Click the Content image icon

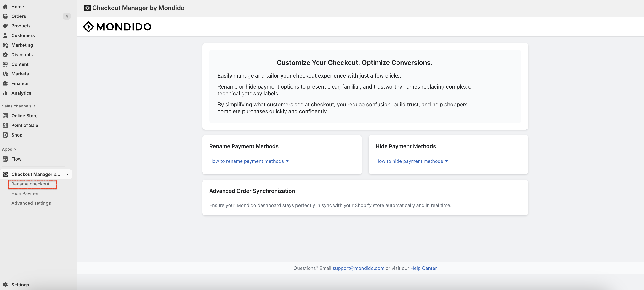[5, 64]
